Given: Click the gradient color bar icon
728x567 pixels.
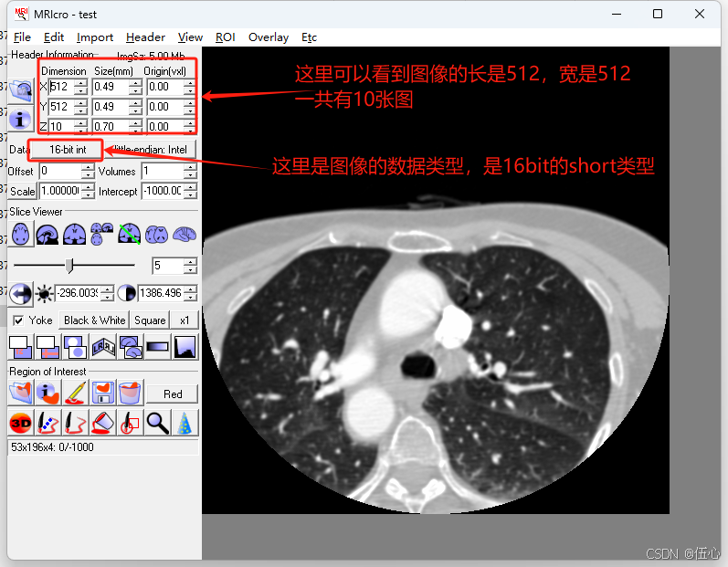Looking at the screenshot, I should click(157, 347).
